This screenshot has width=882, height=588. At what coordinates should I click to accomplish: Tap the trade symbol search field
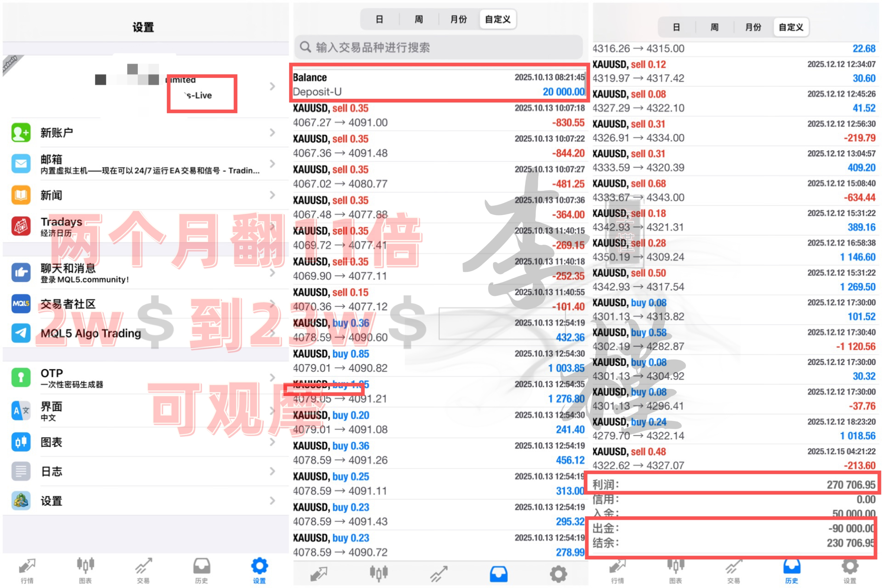pyautogui.click(x=439, y=47)
